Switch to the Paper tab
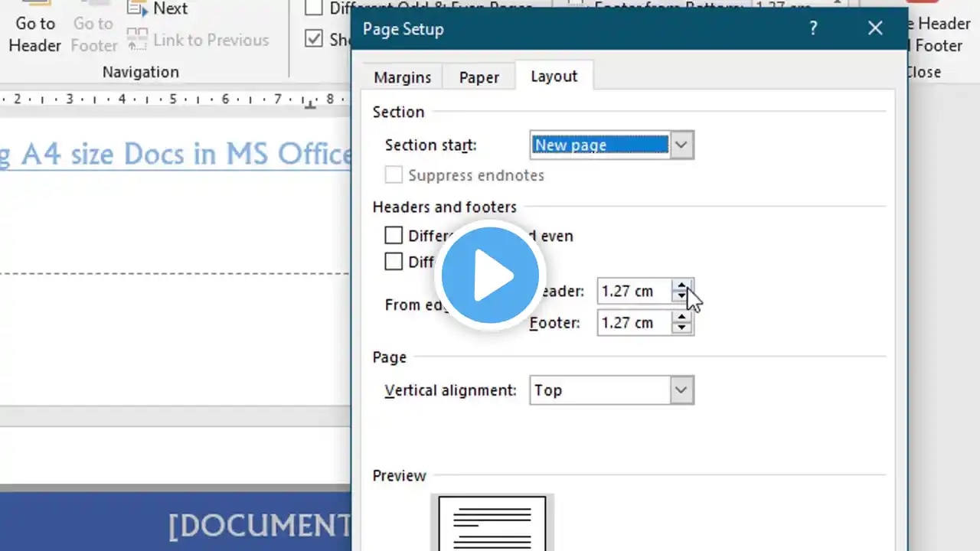This screenshot has height=551, width=980. point(479,77)
